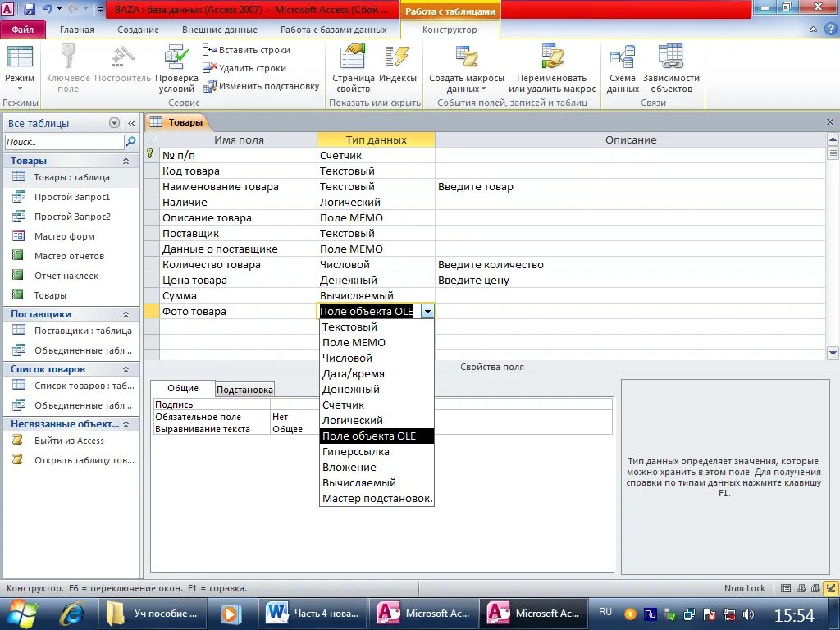840x630 pixels.
Task: Show the Страница свойств property sheet
Action: coord(353,69)
